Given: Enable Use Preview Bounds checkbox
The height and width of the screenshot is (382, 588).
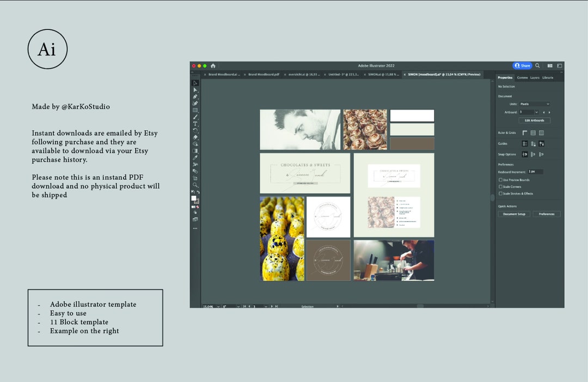Looking at the screenshot, I should (x=500, y=180).
